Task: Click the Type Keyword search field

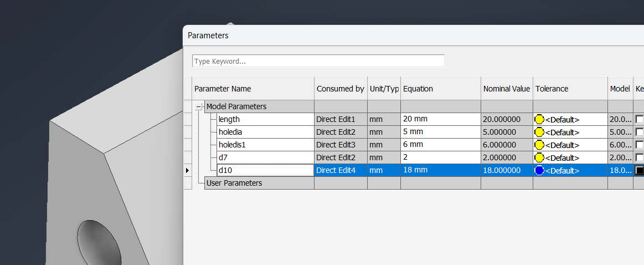Action: [x=318, y=61]
